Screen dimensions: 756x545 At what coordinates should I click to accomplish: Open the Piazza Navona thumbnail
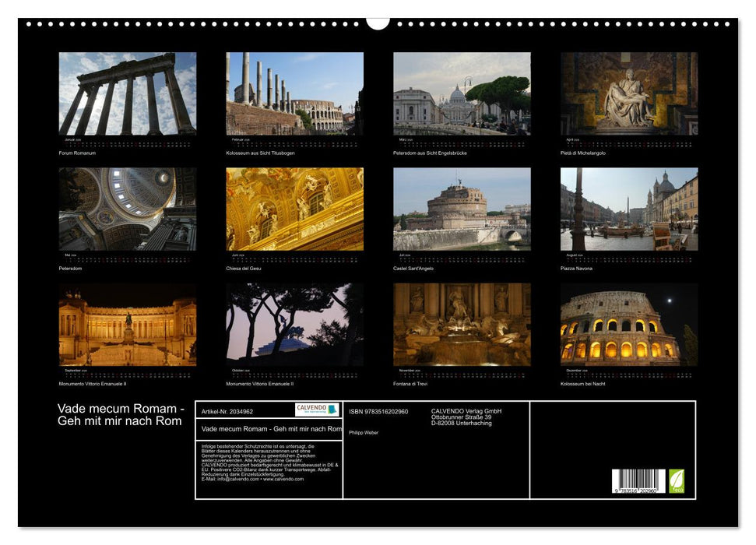pyautogui.click(x=629, y=209)
